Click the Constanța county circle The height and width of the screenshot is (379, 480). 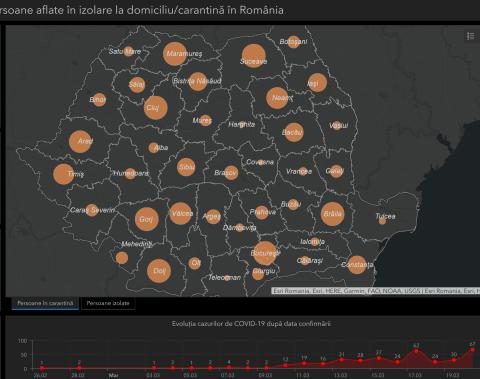[x=357, y=265]
